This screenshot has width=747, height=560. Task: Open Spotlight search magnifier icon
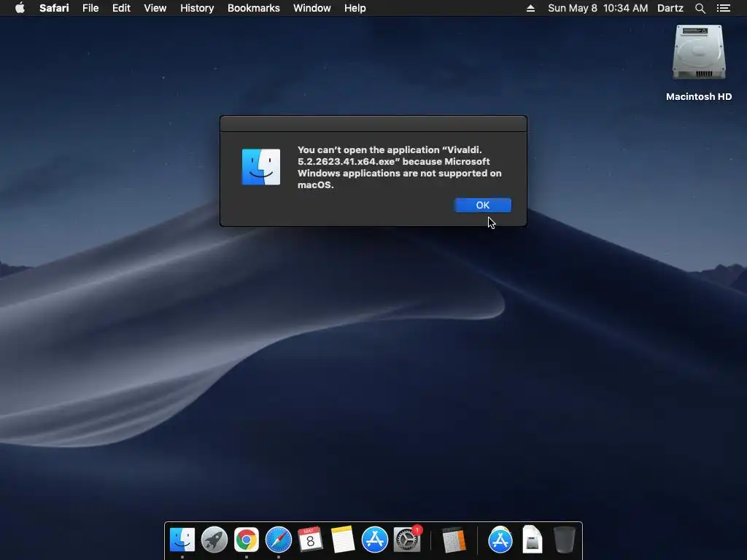pyautogui.click(x=700, y=8)
